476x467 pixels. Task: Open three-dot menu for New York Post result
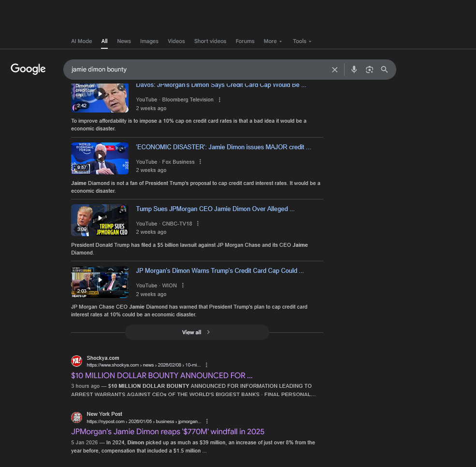click(207, 421)
